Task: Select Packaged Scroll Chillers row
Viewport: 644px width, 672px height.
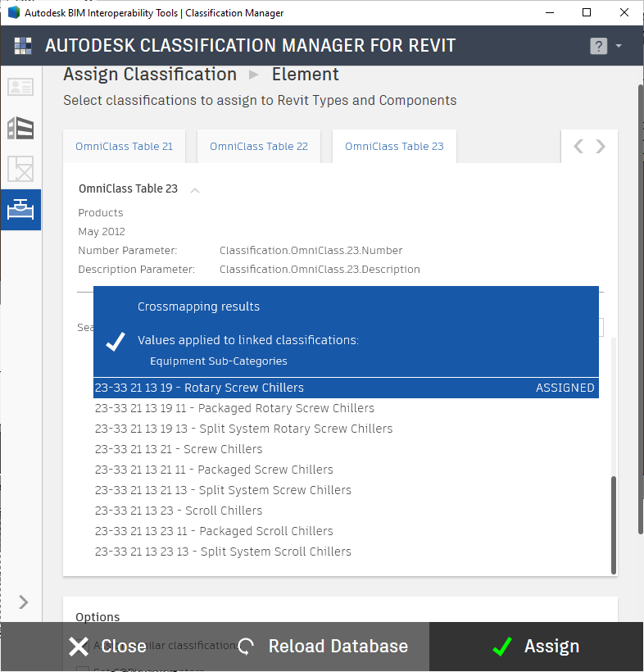Action: [x=346, y=531]
